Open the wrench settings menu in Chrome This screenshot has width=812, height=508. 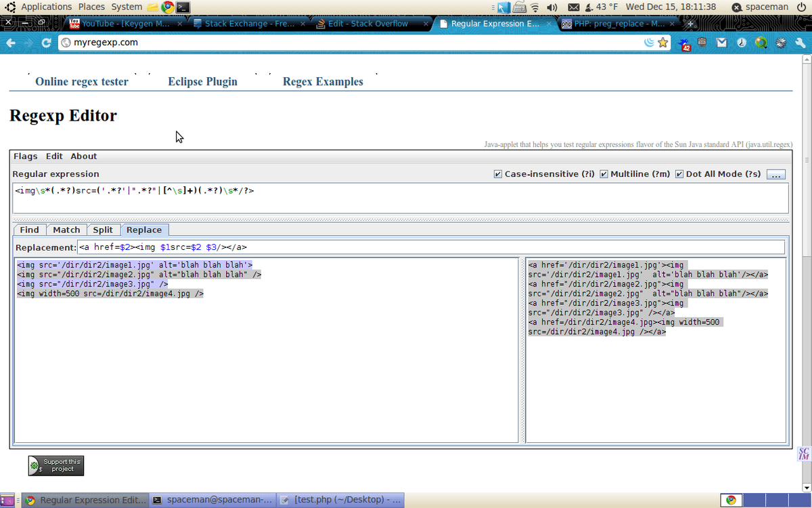[x=800, y=43]
